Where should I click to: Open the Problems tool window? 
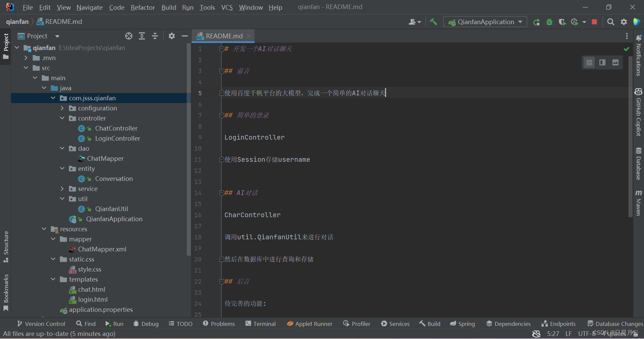(219, 324)
